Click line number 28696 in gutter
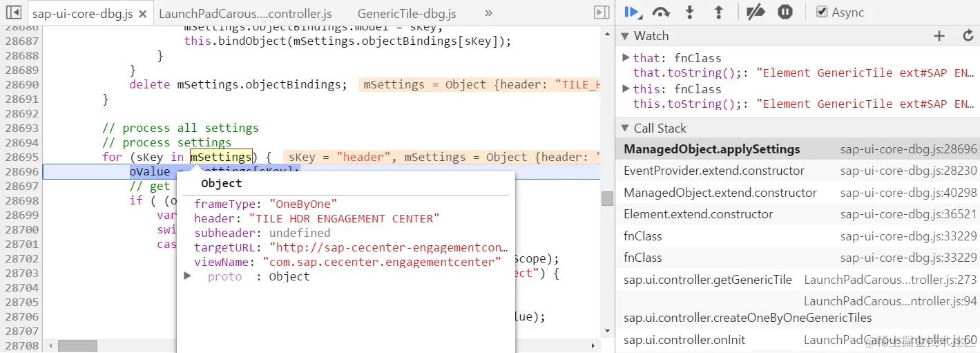Screen dimensions: 980x353 [21, 171]
